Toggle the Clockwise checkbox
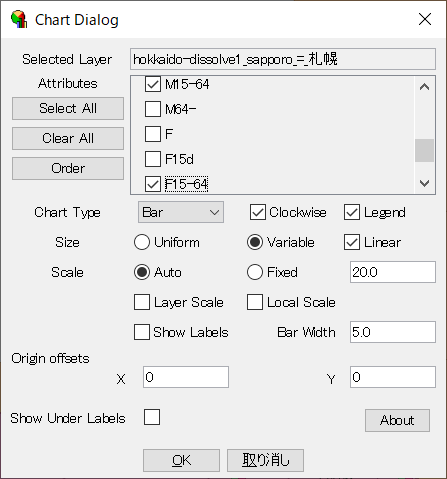This screenshot has width=447, height=479. [x=258, y=212]
